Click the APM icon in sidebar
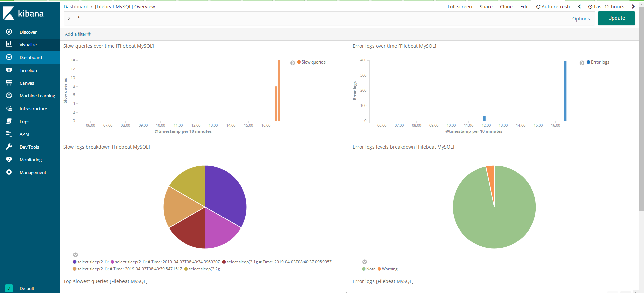This screenshot has height=293, width=644. (9, 134)
